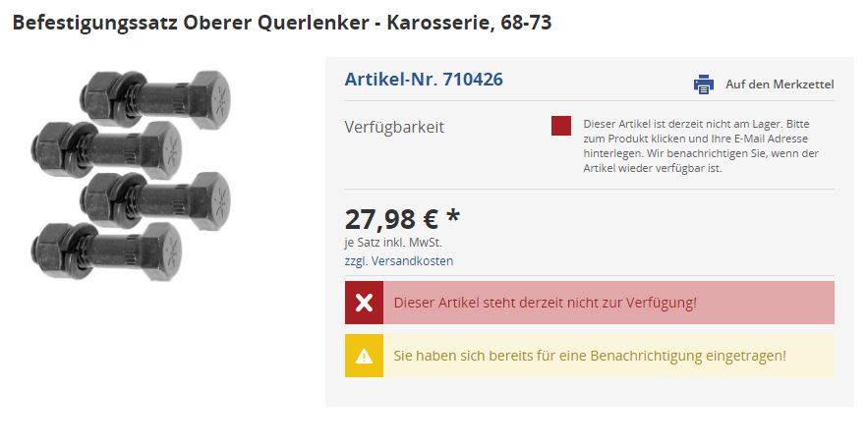The image size is (868, 448).
Task: Click the "je Satz inkl. MwSt." text
Action: (392, 243)
